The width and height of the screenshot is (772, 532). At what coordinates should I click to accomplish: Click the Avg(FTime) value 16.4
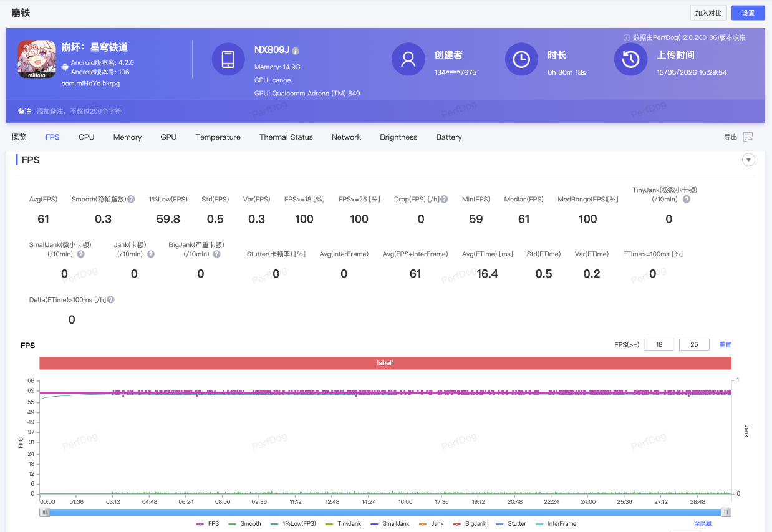coord(487,274)
